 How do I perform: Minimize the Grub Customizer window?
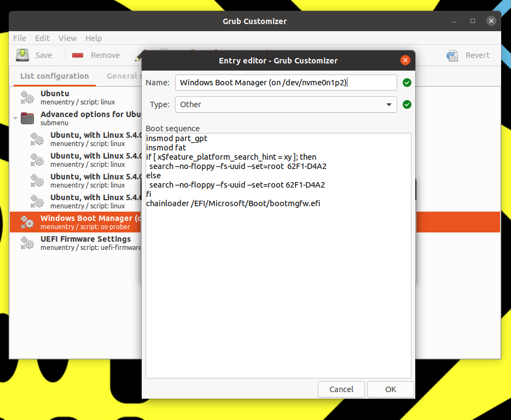click(454, 21)
